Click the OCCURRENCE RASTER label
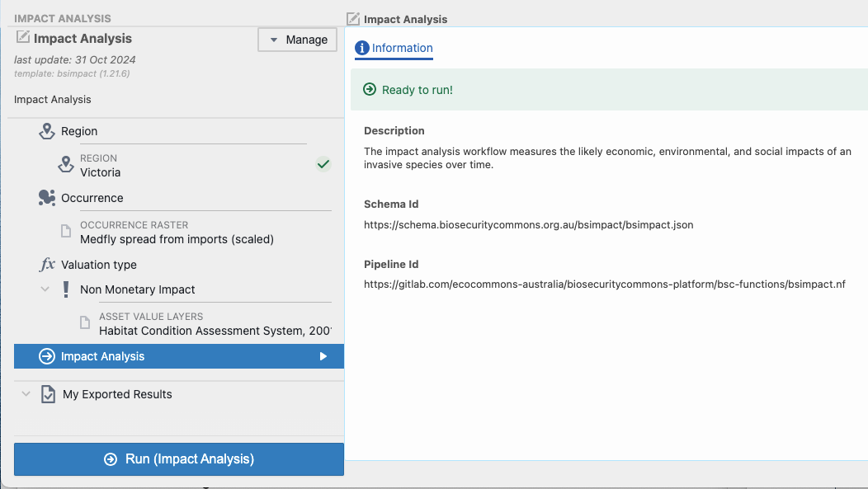The height and width of the screenshot is (489, 868). point(134,224)
